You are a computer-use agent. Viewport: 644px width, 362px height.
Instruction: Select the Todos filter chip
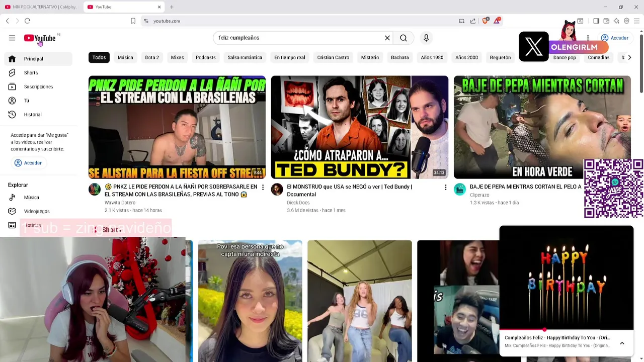pyautogui.click(x=99, y=57)
